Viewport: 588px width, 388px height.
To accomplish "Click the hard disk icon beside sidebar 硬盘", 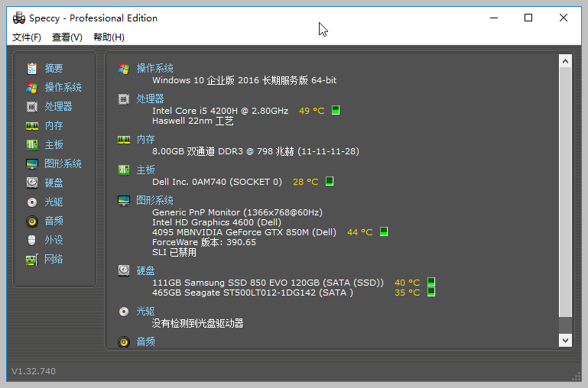I will [x=32, y=183].
